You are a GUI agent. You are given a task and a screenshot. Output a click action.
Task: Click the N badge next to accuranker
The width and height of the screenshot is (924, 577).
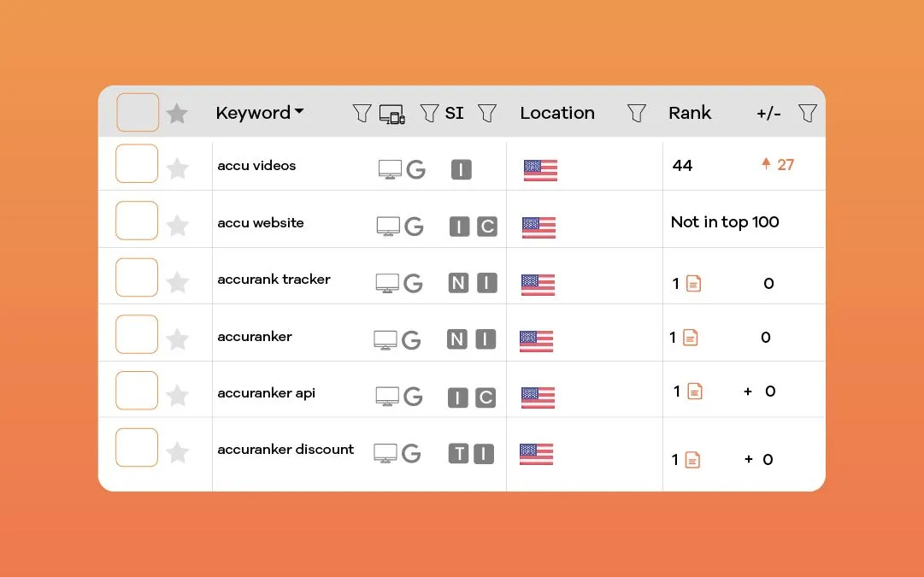[456, 339]
